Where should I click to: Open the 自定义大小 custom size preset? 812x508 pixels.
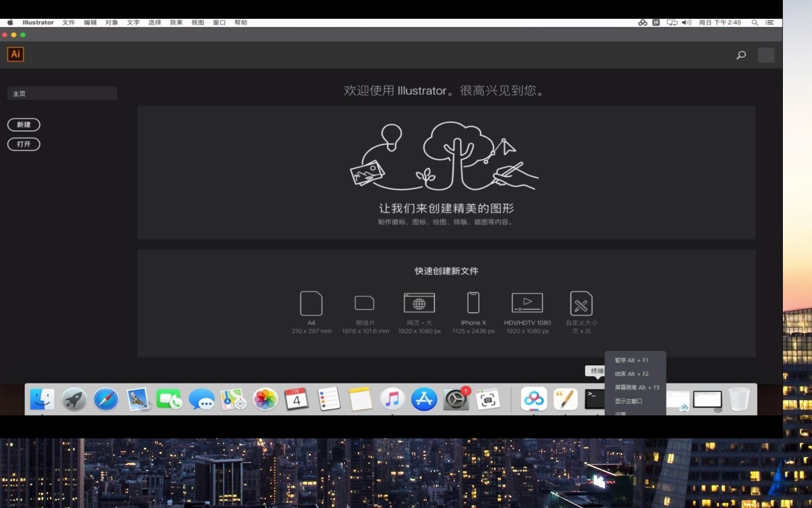coord(581,312)
